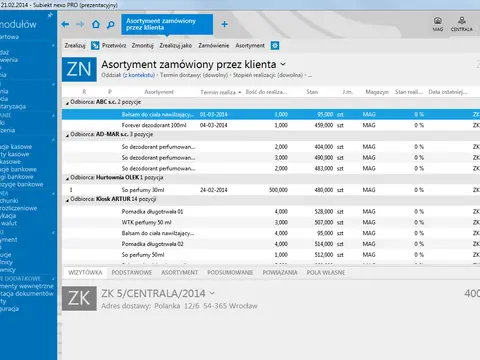Select the So perfumy 30ml row
This screenshot has width=480, height=360.
(271, 190)
